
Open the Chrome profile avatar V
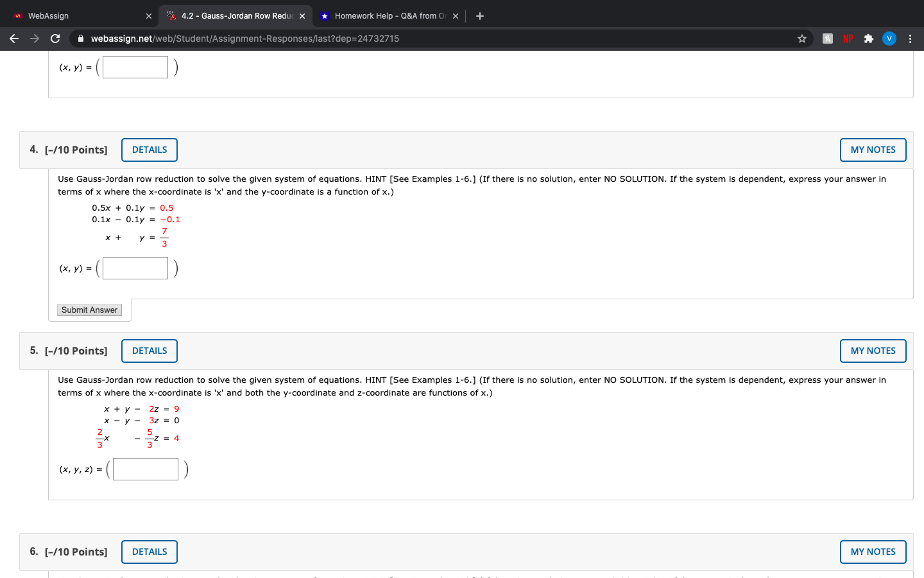pyautogui.click(x=889, y=39)
